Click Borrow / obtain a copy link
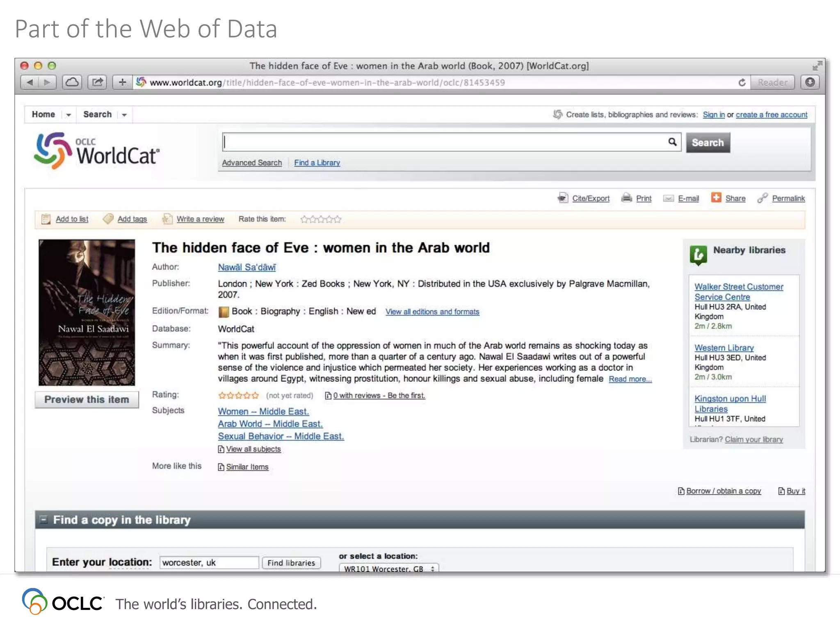 [724, 491]
